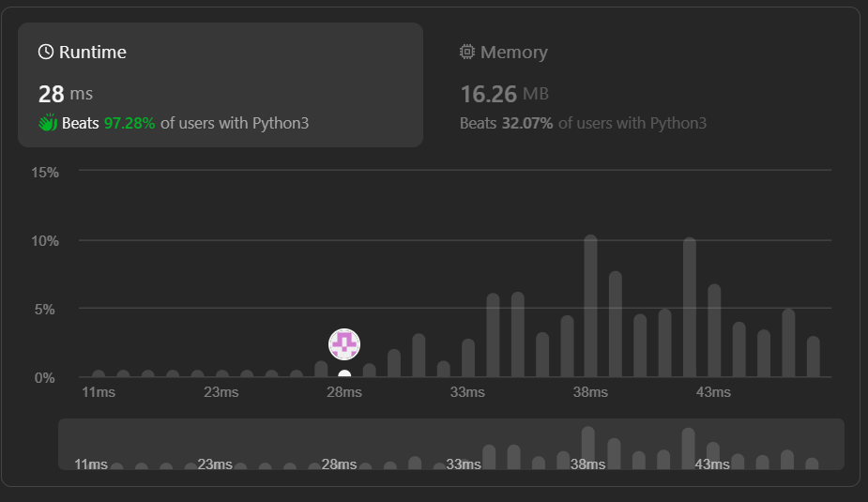Click the 28ms label in the minimap
Image resolution: width=868 pixels, height=502 pixels.
click(339, 464)
